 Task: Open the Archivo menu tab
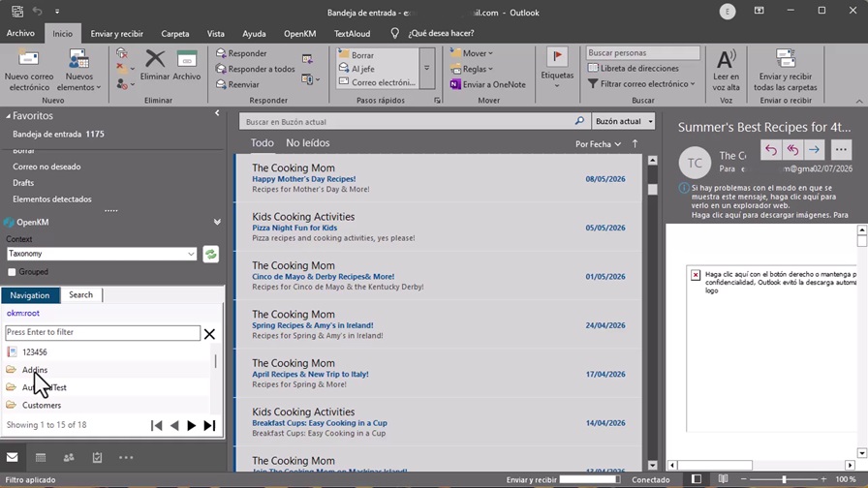coord(20,33)
